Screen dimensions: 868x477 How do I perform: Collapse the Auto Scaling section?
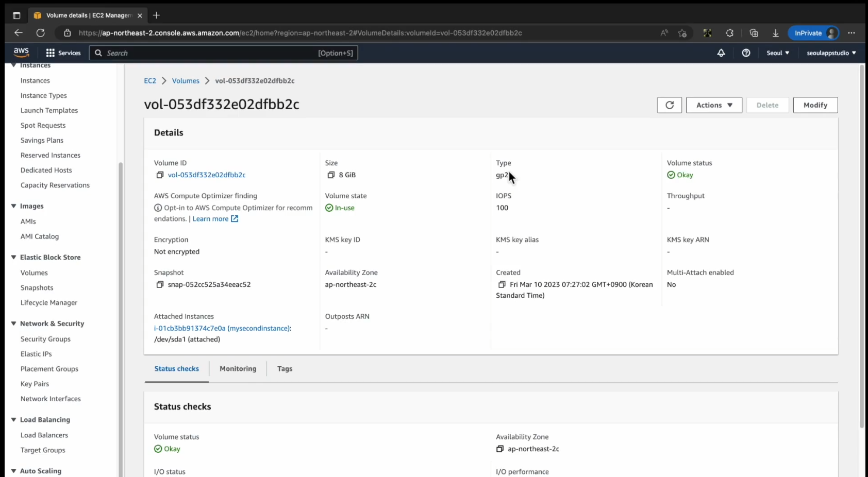(13, 471)
